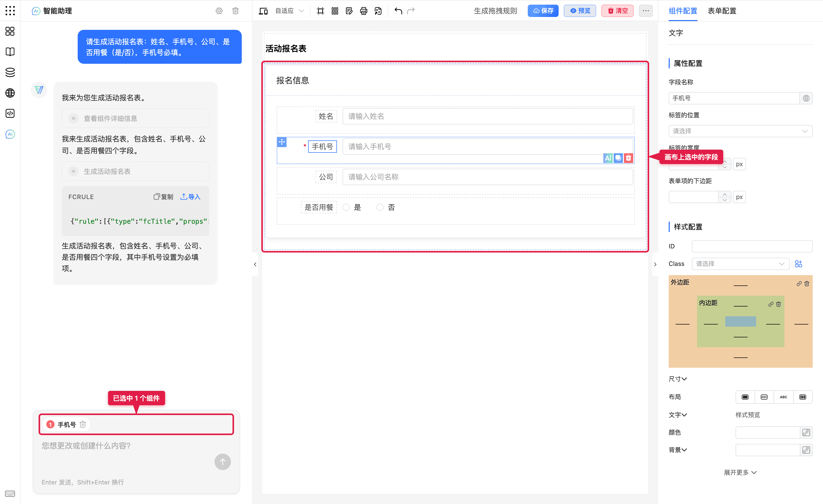Open the grid layout tool in toolbar
Viewport: 823px width, 504px height.
pos(335,11)
